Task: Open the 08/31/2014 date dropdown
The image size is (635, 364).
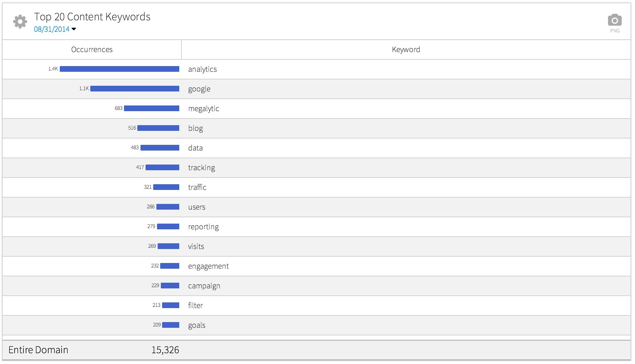Action: point(52,29)
